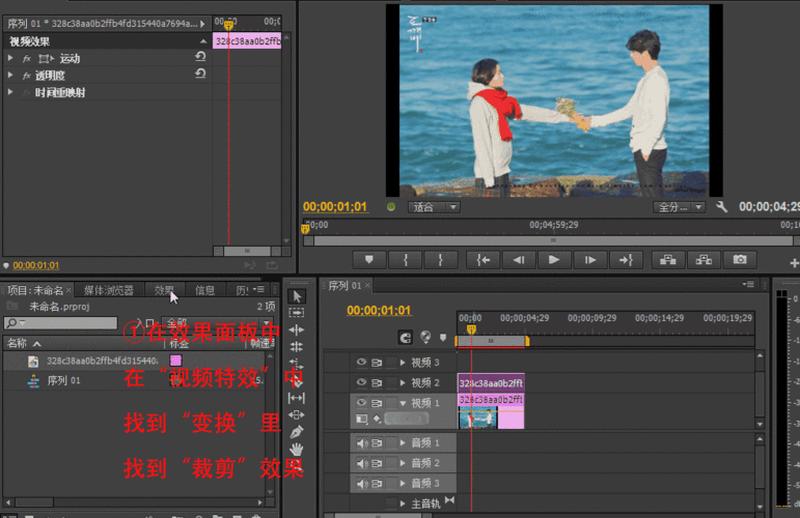800x518 pixels.
Task: Click the Mark Out brace button
Action: (440, 260)
